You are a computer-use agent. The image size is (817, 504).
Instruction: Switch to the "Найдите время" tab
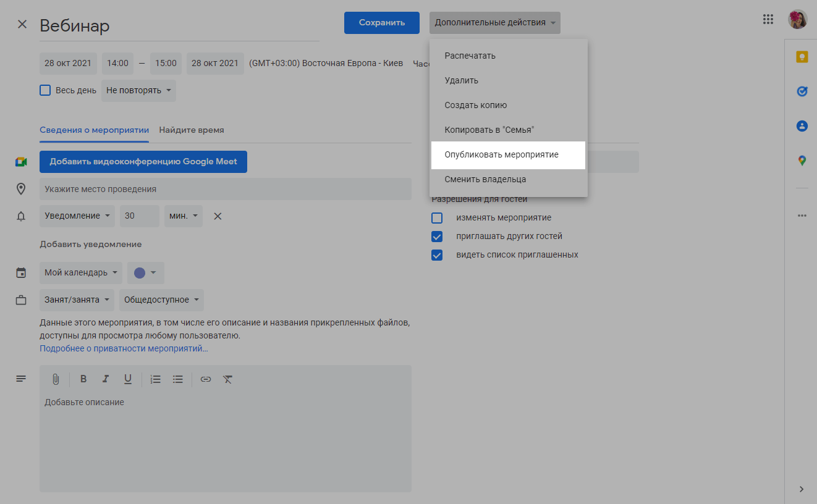(192, 130)
